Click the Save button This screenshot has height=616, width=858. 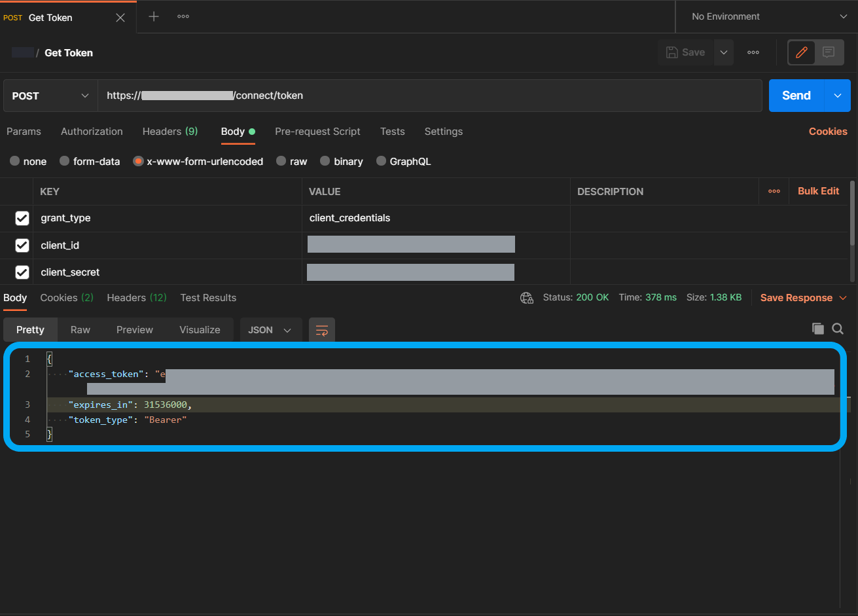coord(685,52)
